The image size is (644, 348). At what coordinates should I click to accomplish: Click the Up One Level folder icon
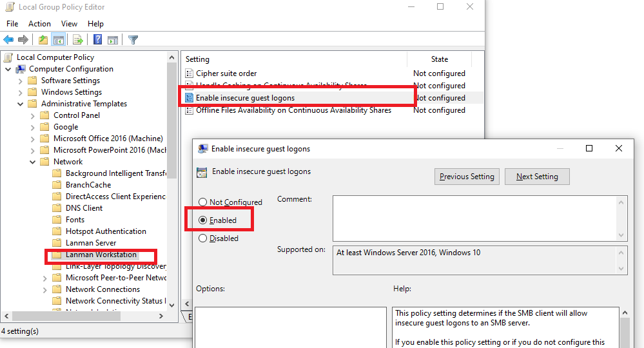click(43, 40)
